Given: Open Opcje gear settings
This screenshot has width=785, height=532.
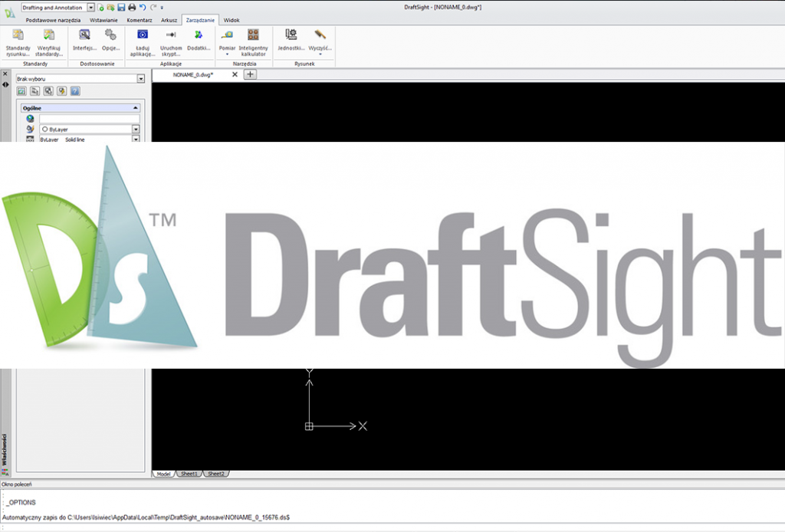Looking at the screenshot, I should [x=110, y=40].
